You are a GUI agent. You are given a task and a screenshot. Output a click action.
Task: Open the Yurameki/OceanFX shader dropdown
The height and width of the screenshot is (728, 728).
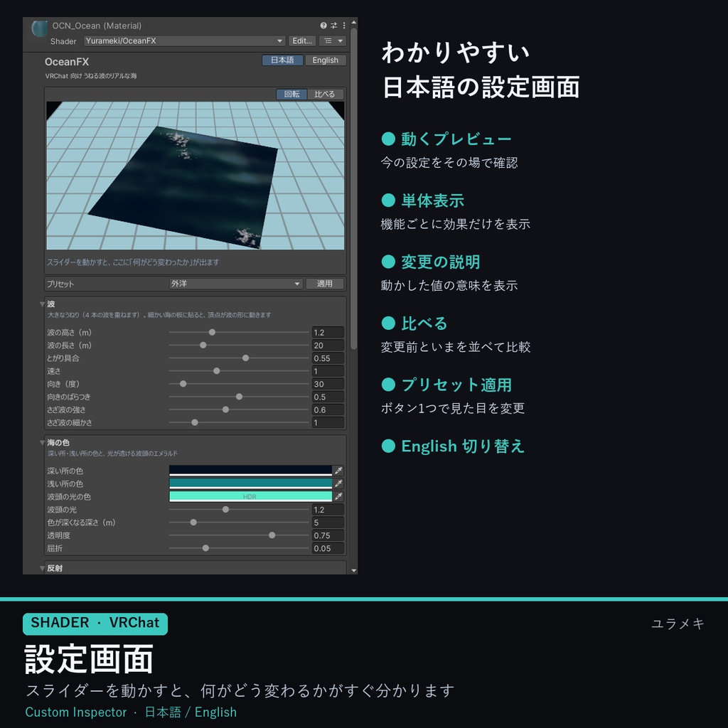(184, 41)
